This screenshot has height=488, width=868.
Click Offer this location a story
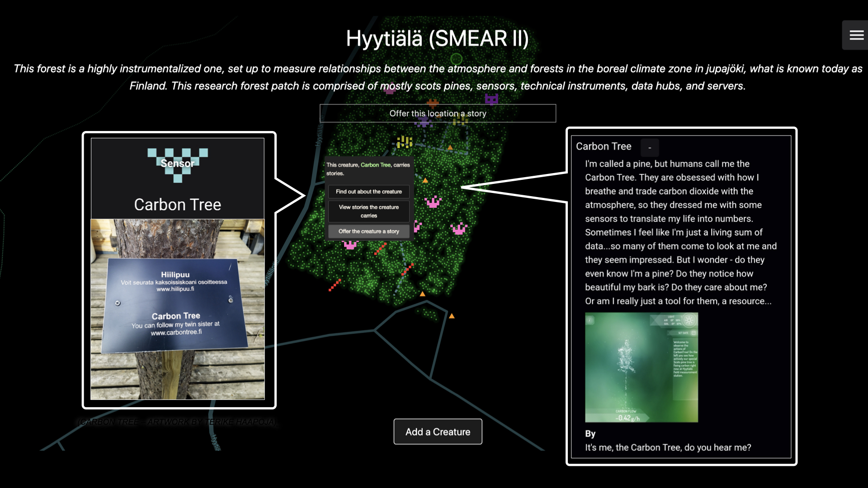click(438, 113)
